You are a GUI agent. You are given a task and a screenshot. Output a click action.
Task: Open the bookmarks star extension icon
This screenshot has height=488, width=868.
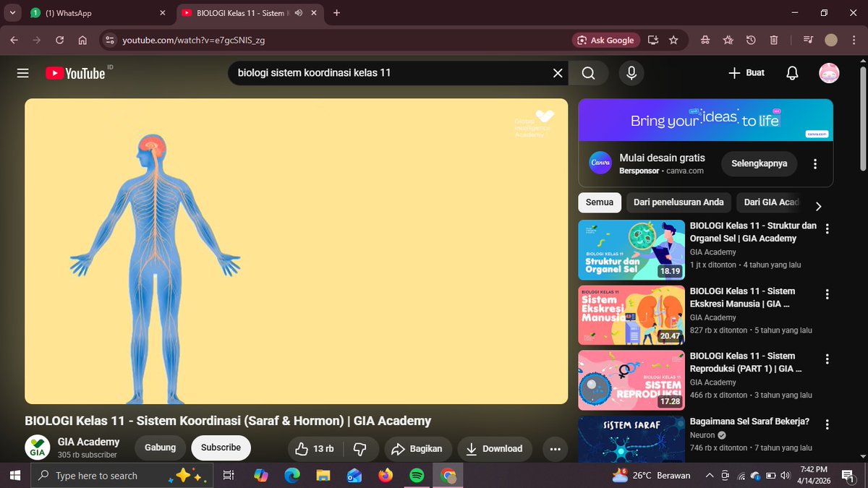click(728, 40)
